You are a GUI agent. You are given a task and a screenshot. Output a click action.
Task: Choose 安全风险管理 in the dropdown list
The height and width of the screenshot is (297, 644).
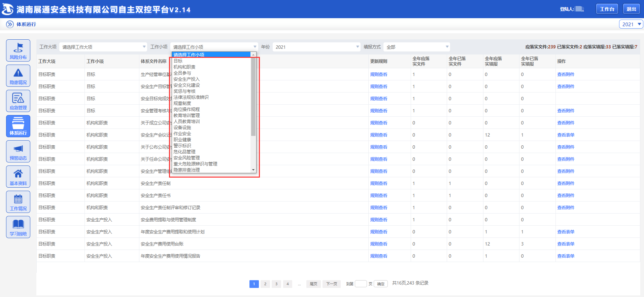point(212,158)
